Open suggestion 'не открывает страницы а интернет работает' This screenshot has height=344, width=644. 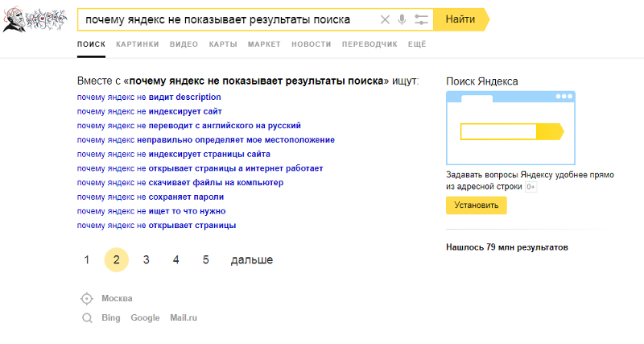point(200,168)
